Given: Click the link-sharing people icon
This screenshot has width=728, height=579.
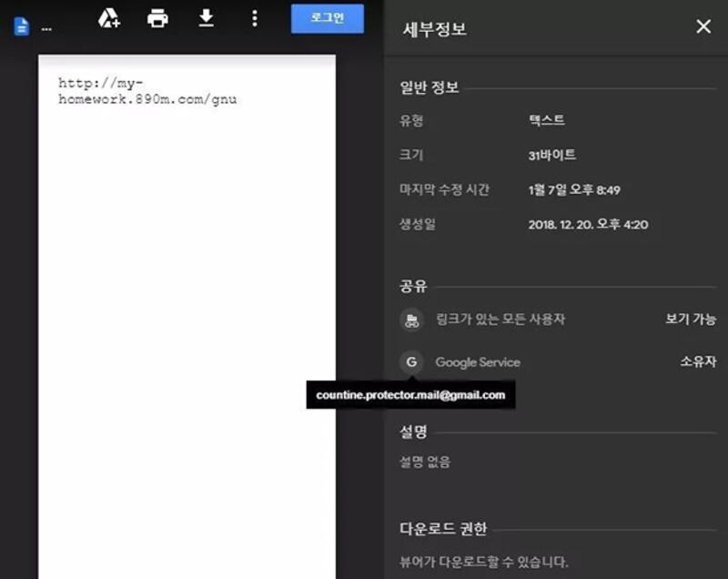Looking at the screenshot, I should coord(411,320).
